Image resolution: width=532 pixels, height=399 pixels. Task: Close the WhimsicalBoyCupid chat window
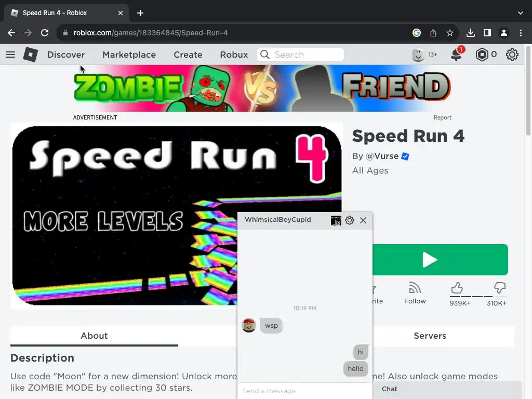[363, 220]
